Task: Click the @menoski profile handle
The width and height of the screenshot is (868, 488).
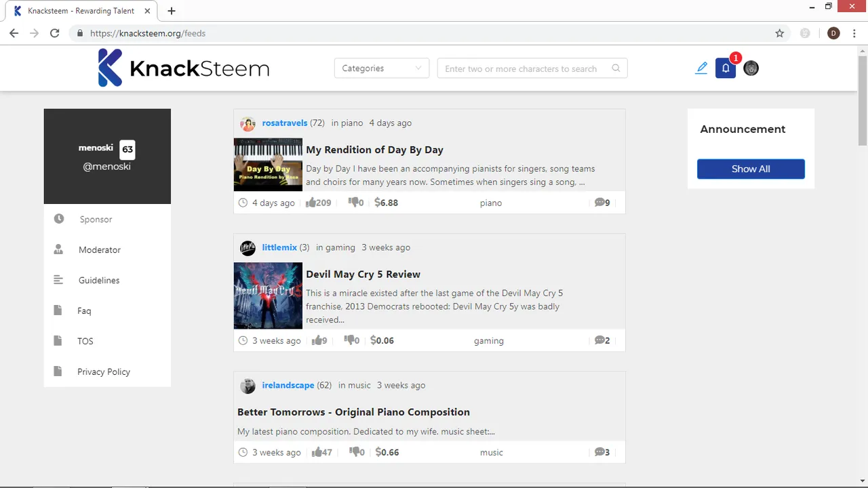Action: [107, 166]
